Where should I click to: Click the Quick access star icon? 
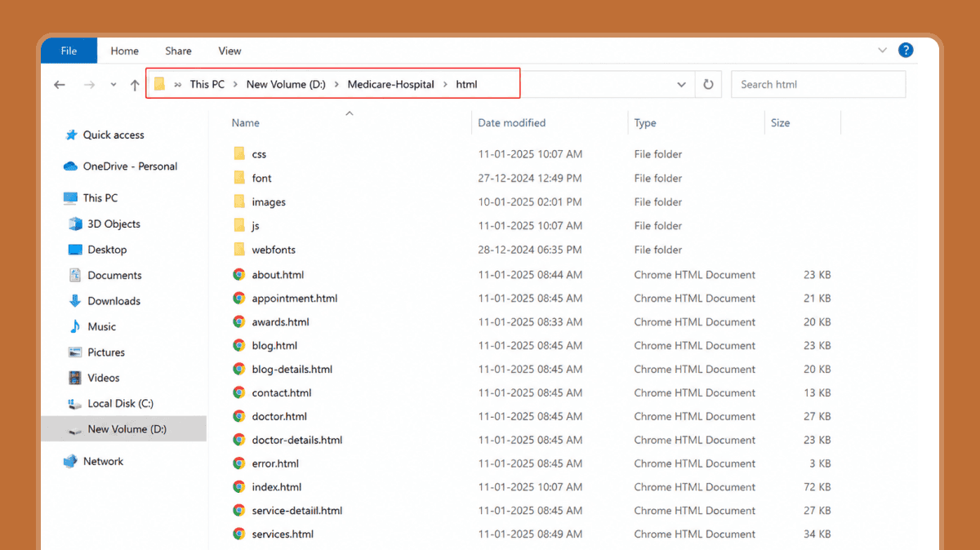70,135
